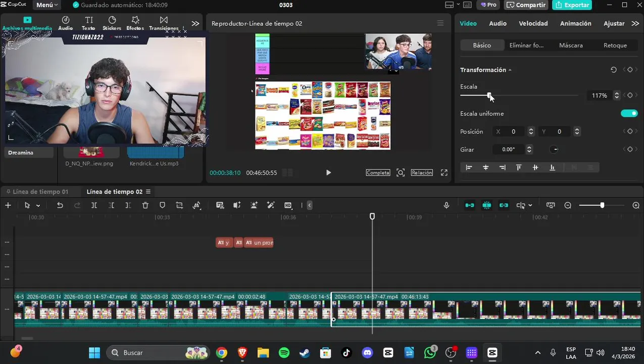Click the delete trash icon in timeline toolbar
The width and height of the screenshot is (644, 364).
(145, 205)
